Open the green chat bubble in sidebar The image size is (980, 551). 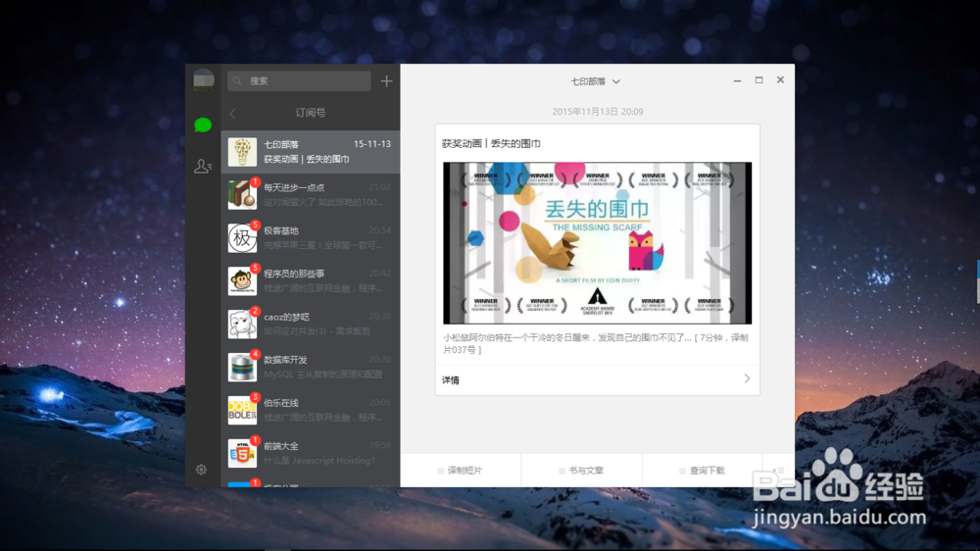point(203,125)
